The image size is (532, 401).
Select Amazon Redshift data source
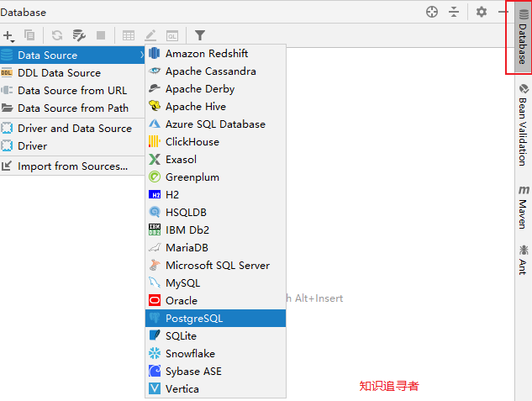[x=215, y=54]
